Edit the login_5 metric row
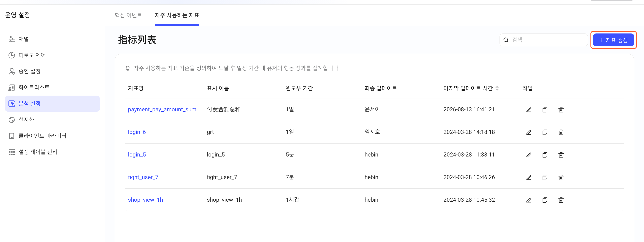 (x=529, y=155)
